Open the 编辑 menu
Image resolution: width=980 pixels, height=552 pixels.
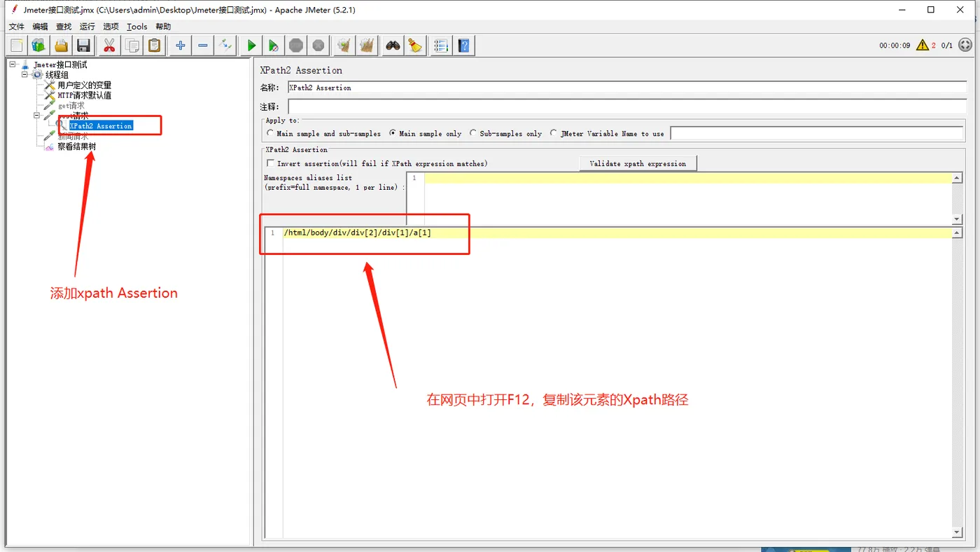tap(41, 27)
